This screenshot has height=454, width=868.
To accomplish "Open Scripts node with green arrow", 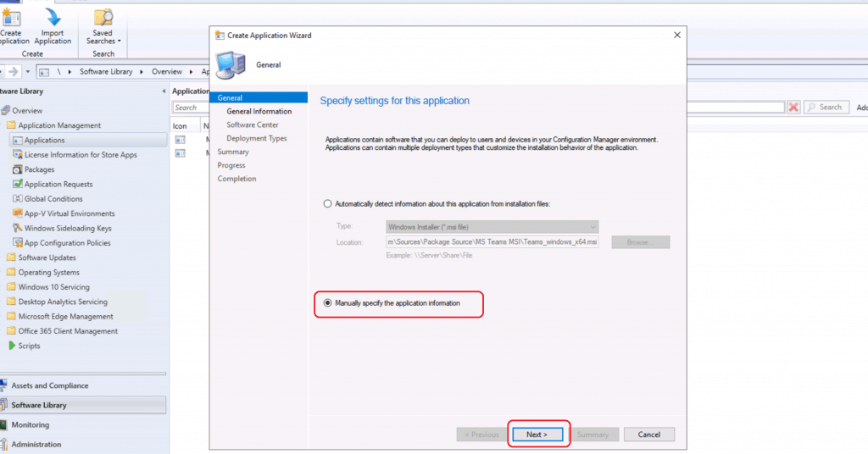I will 12,346.
